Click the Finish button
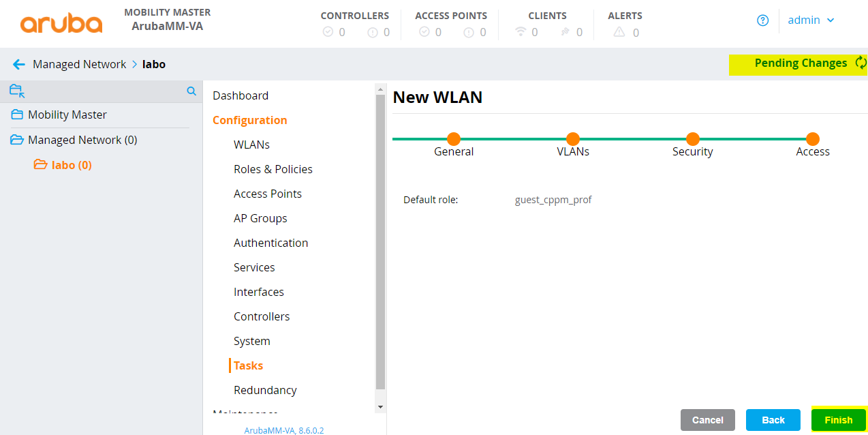The height and width of the screenshot is (435, 868). point(838,420)
